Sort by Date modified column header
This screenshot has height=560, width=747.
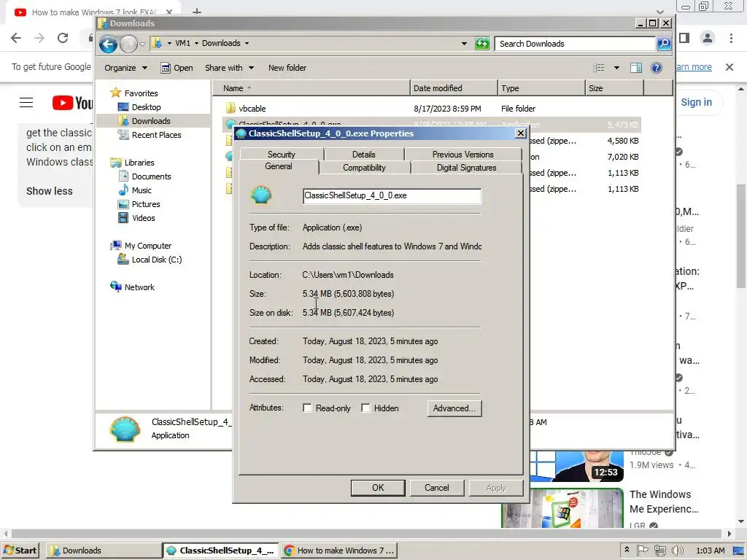454,88
